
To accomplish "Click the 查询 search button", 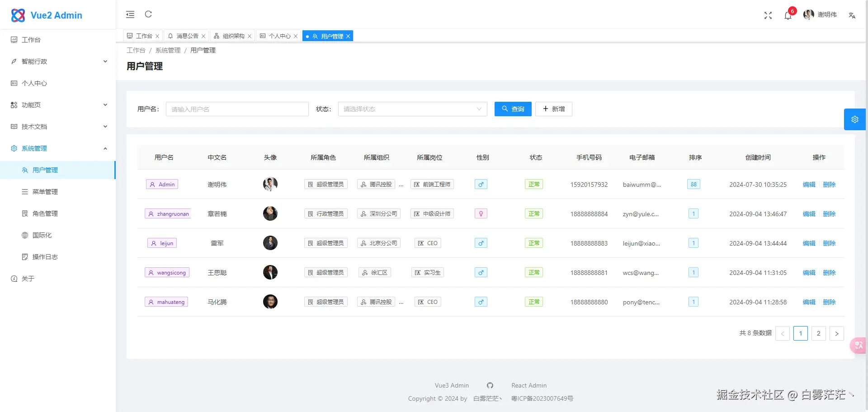I will [513, 109].
